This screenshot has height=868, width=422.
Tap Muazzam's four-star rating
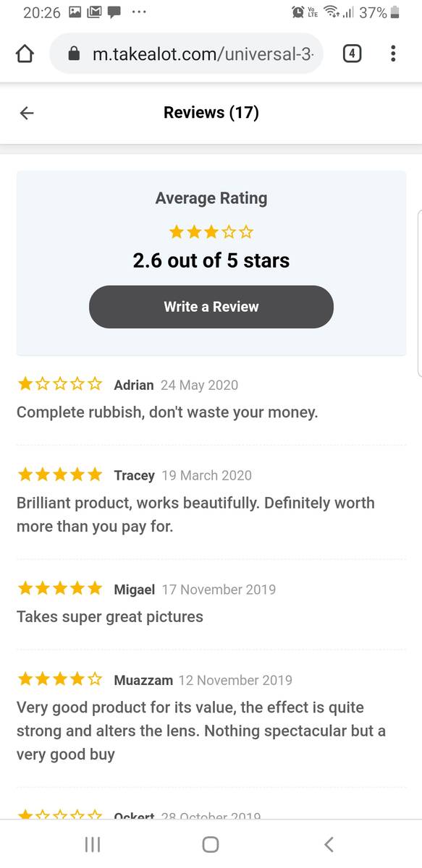(x=60, y=679)
